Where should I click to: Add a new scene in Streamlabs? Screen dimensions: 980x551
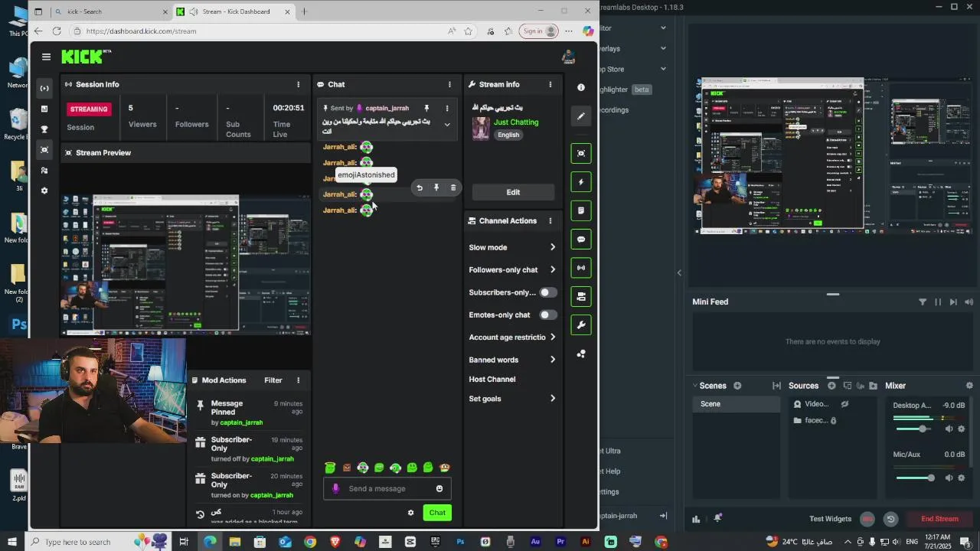point(737,386)
